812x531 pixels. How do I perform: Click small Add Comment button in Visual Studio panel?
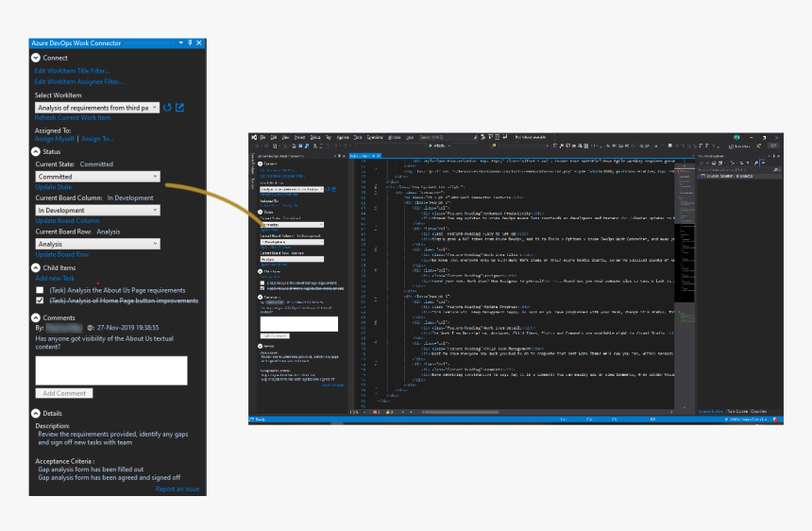(275, 335)
